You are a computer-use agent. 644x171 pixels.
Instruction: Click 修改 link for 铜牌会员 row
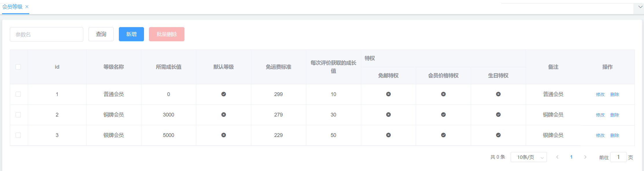tap(600, 115)
